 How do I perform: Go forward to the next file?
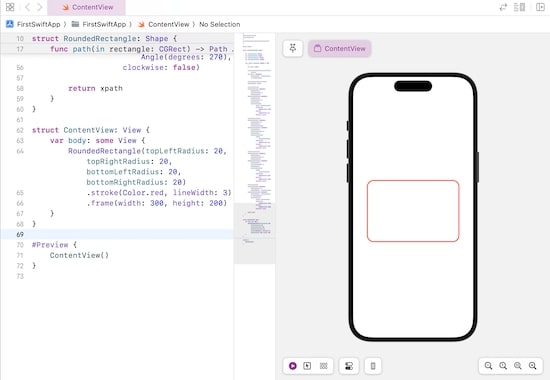(x=40, y=7)
